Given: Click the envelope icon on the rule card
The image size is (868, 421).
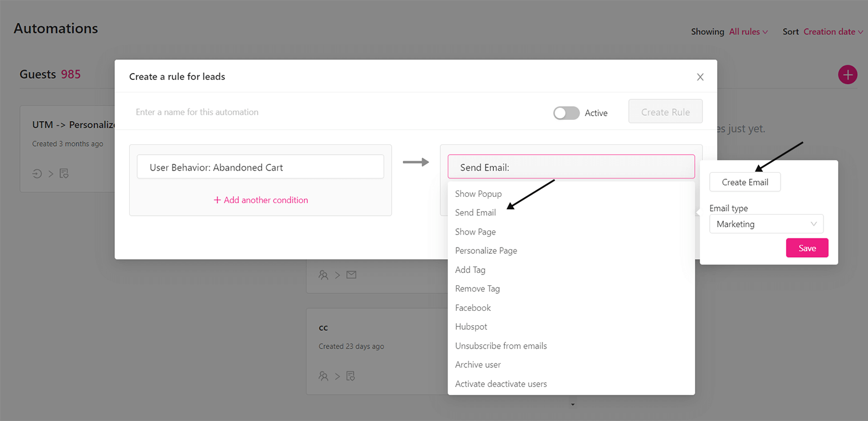Looking at the screenshot, I should pos(351,275).
